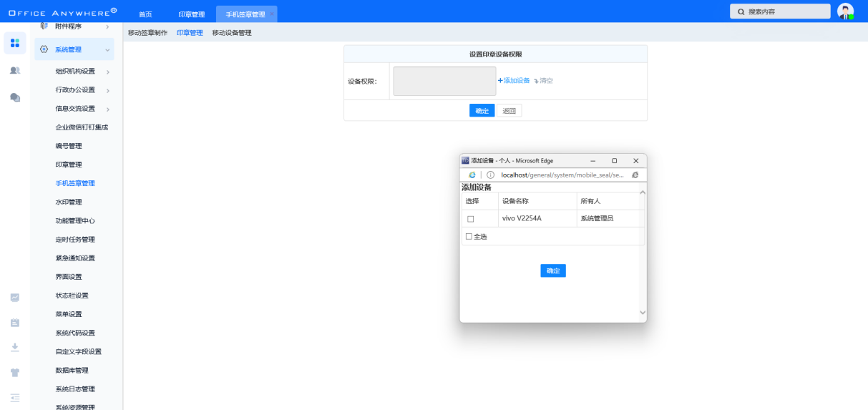This screenshot has height=410, width=868.
Task: Click the site info icon in popup address bar
Action: coord(490,175)
